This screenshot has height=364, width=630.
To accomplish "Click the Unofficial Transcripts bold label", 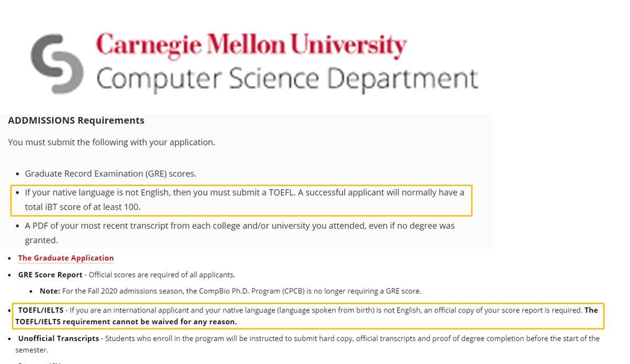I will click(58, 339).
